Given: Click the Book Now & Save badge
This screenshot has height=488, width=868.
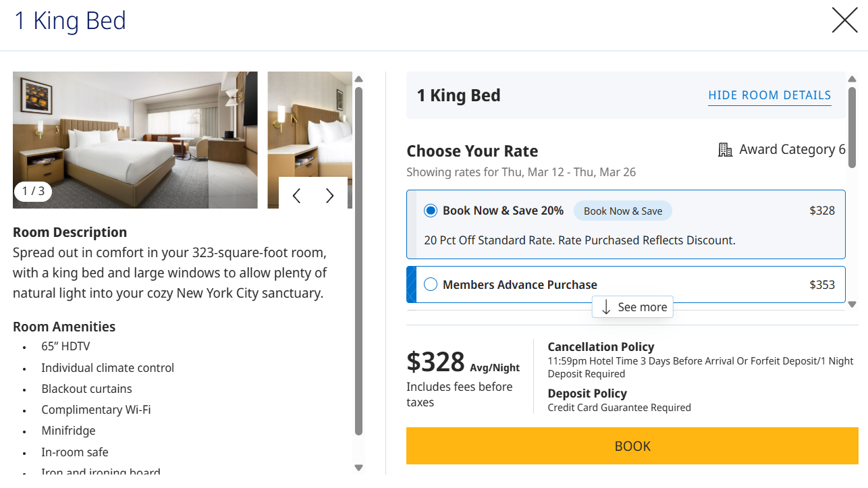Looking at the screenshot, I should (x=622, y=211).
